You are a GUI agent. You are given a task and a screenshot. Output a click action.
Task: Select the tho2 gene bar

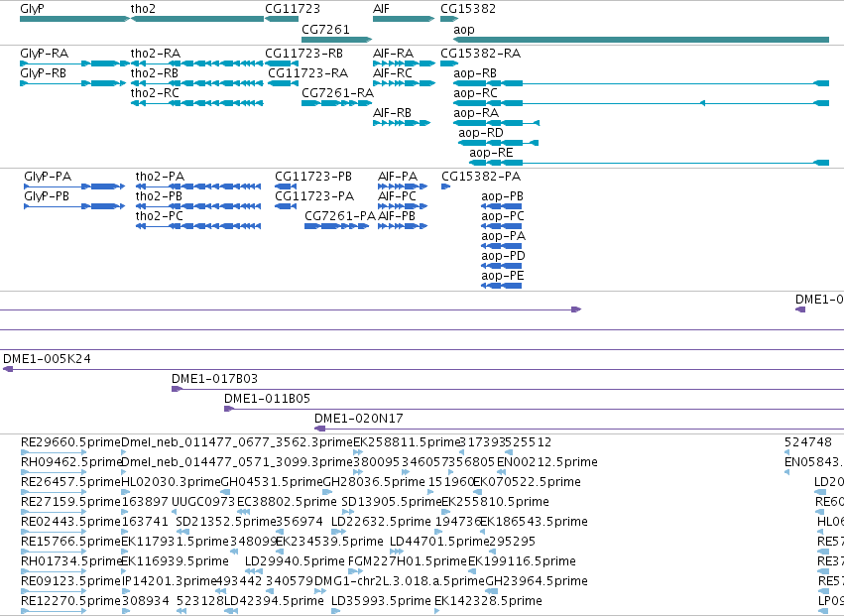197,19
